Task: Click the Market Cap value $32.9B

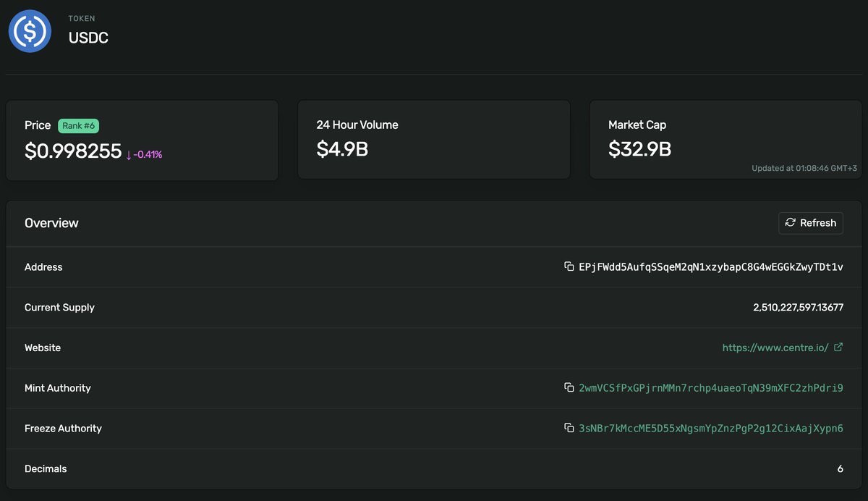Action: pos(639,149)
